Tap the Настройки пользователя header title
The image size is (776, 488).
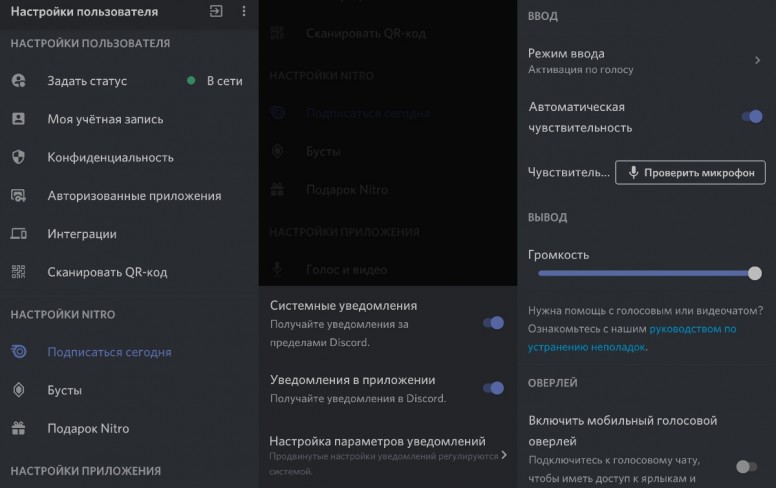pos(84,11)
